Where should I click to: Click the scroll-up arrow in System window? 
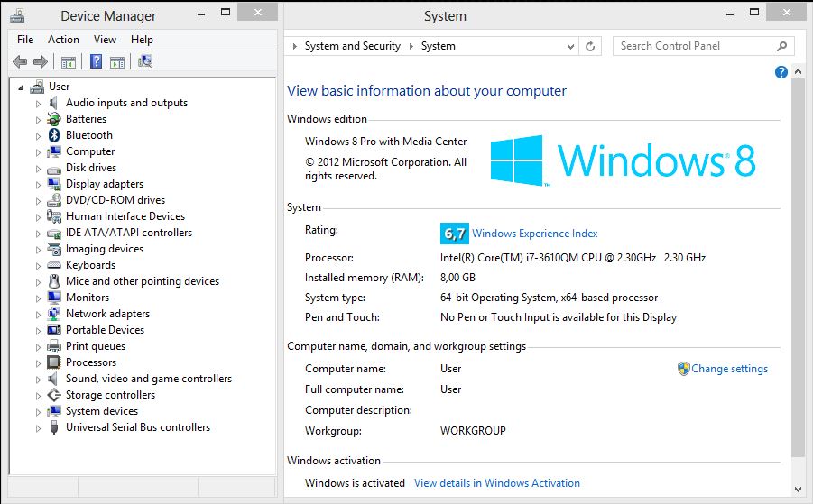(x=799, y=71)
